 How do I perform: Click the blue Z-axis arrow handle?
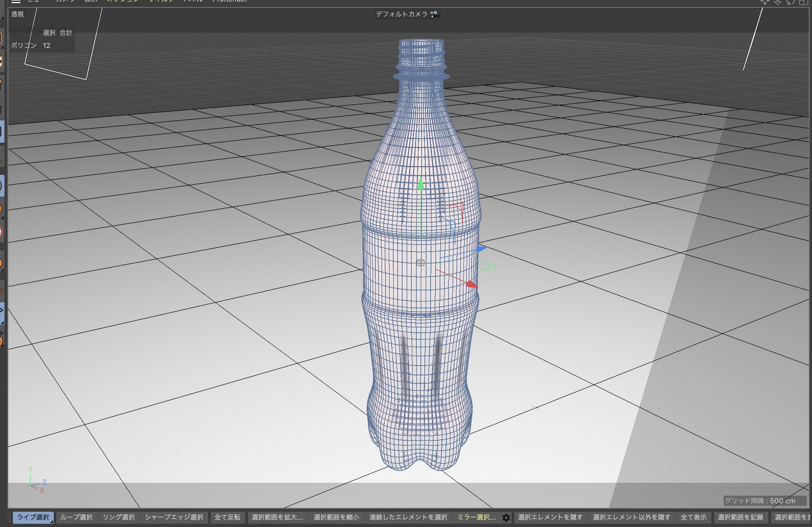[482, 248]
